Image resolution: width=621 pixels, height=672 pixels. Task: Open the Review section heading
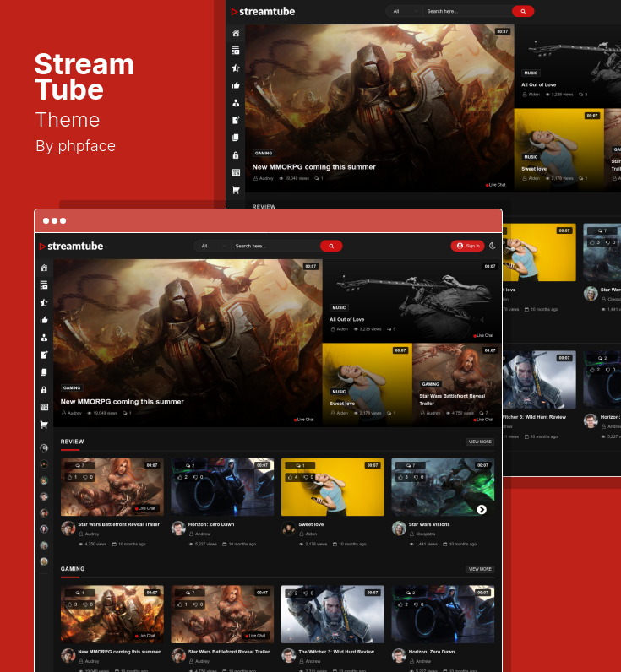[72, 442]
